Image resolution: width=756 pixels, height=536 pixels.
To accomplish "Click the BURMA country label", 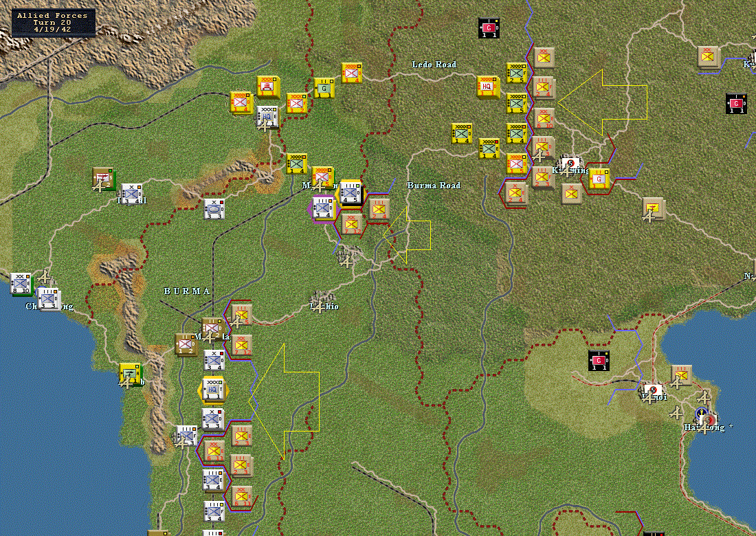I will pyautogui.click(x=187, y=291).
